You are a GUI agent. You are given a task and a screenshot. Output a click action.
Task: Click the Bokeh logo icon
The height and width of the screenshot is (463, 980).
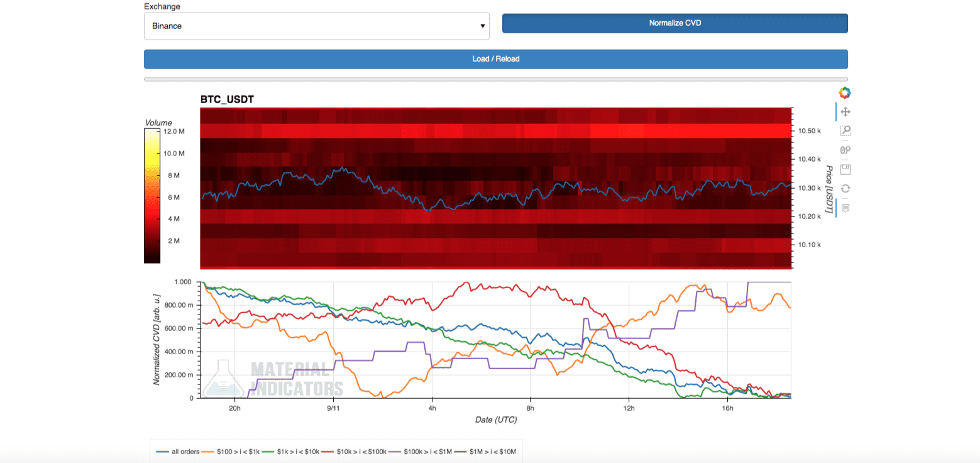tap(845, 93)
